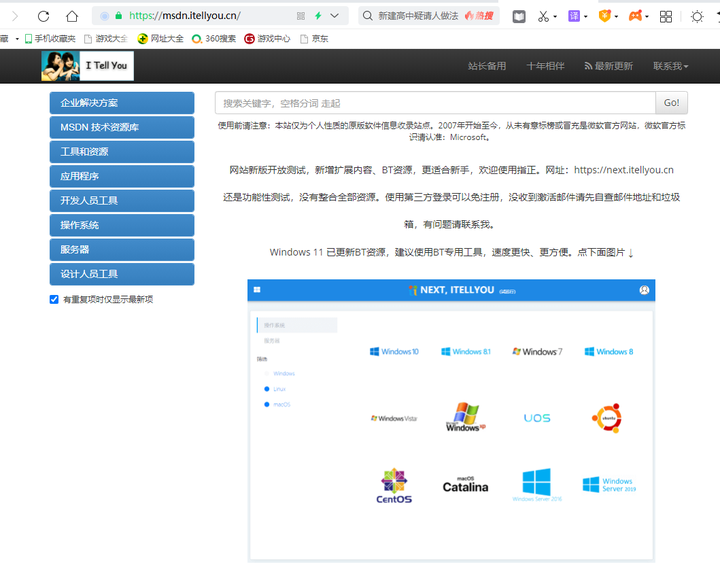The height and width of the screenshot is (575, 720).
Task: Open 网址大全 bookmark
Action: [160, 39]
